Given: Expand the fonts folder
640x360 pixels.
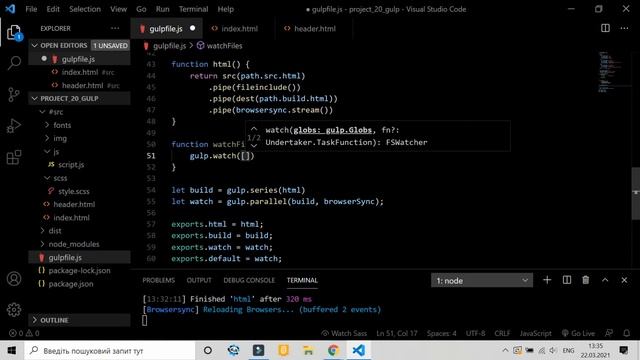Looking at the screenshot, I should click(47, 125).
